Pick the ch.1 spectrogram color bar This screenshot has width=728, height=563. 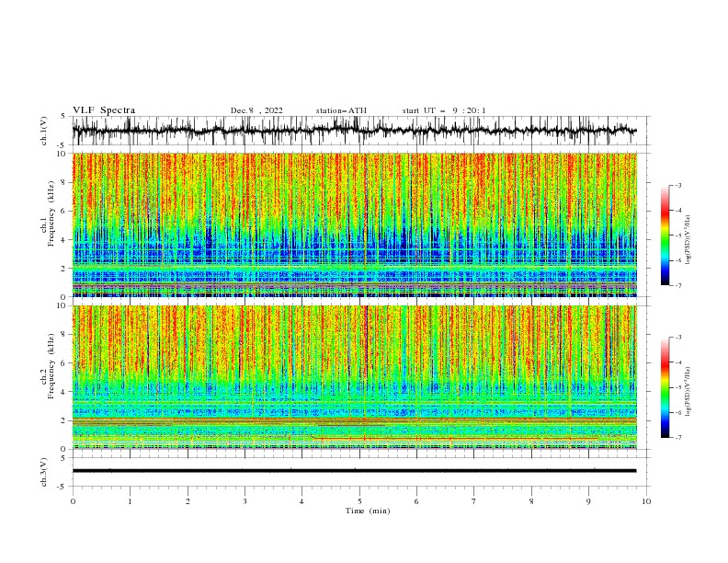click(x=665, y=236)
